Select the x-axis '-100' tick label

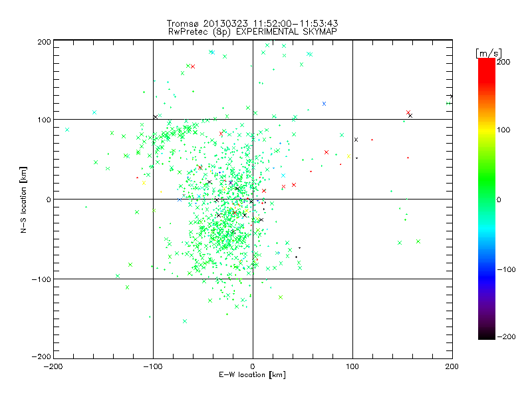(153, 366)
